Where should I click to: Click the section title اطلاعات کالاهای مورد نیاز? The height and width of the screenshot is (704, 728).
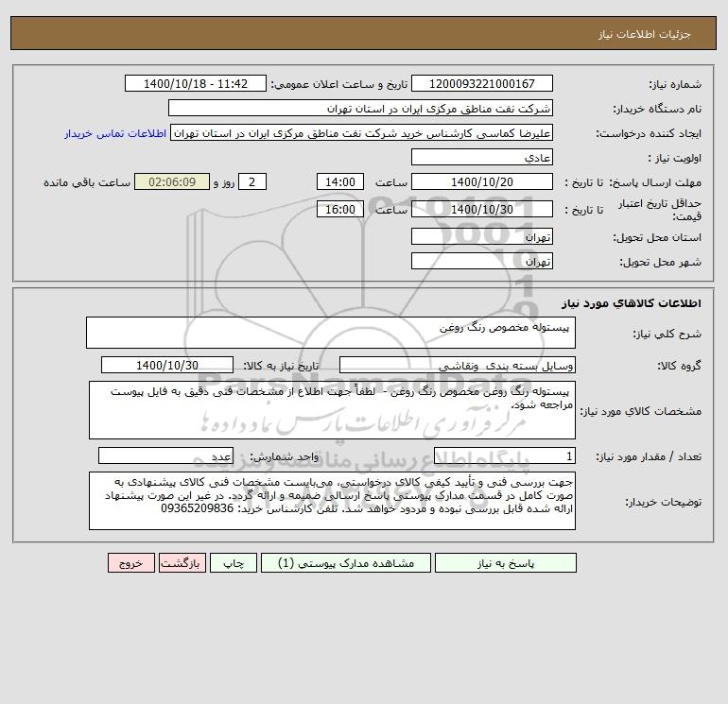pyautogui.click(x=631, y=303)
